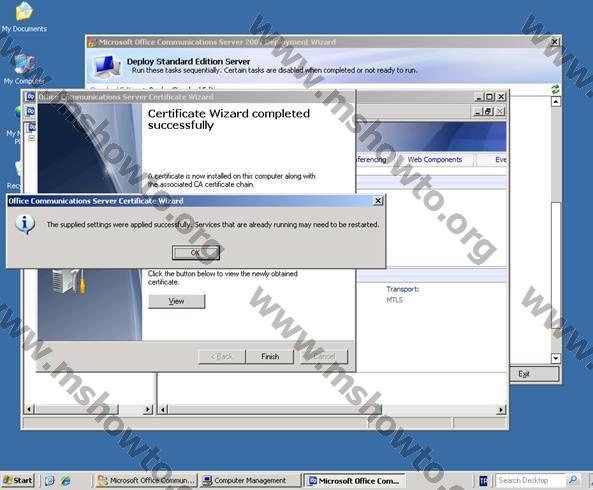Click the View certificate button

point(176,301)
